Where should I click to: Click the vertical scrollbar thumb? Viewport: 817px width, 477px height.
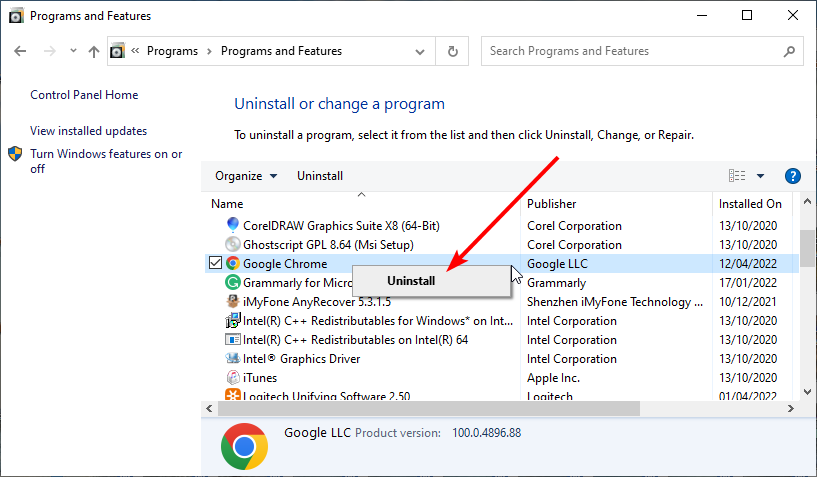coord(807,248)
